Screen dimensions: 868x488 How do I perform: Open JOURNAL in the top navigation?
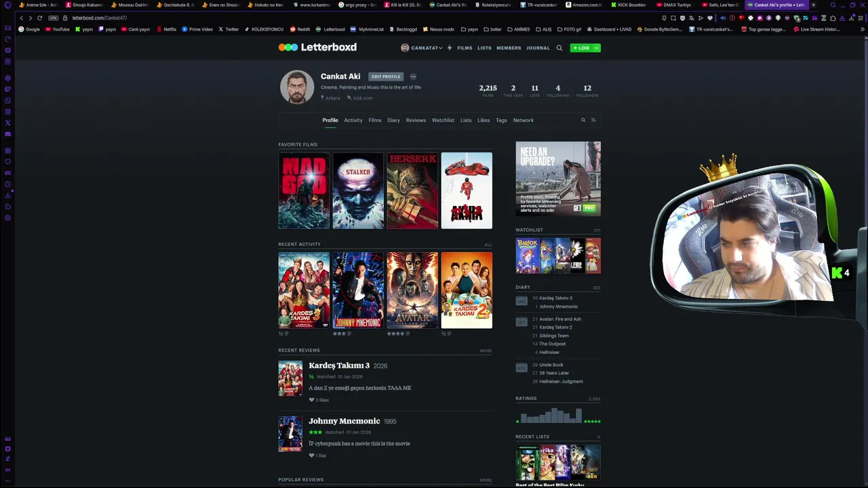(538, 48)
